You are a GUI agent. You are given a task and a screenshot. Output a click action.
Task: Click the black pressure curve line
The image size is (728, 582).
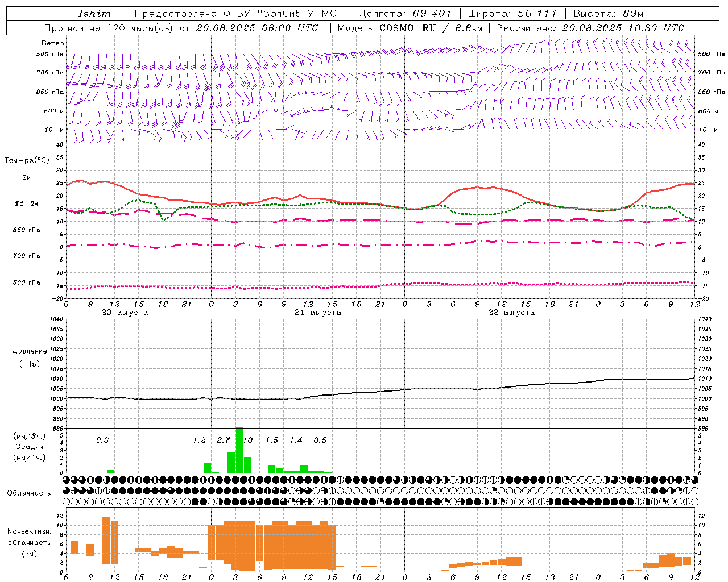(381, 391)
